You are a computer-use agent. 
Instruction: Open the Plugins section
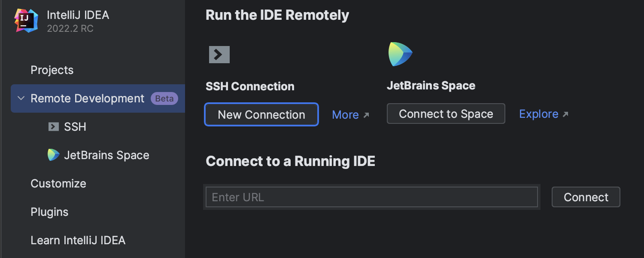[49, 212]
